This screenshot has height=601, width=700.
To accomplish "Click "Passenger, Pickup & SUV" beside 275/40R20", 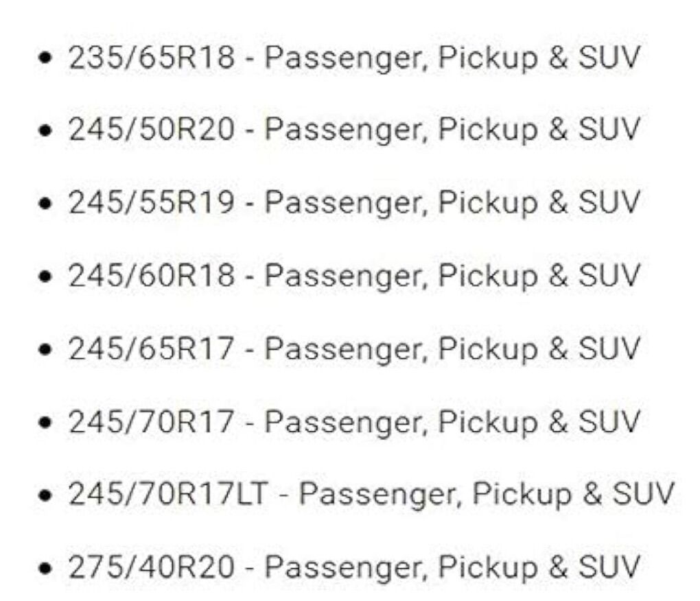I will pos(452,567).
